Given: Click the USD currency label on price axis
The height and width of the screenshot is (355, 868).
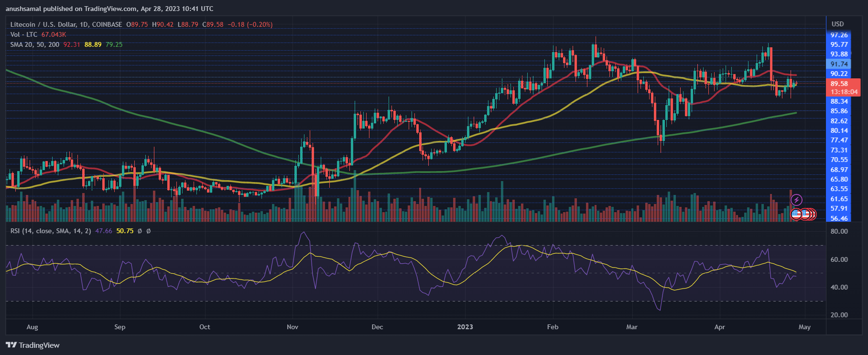Looking at the screenshot, I should coord(837,24).
